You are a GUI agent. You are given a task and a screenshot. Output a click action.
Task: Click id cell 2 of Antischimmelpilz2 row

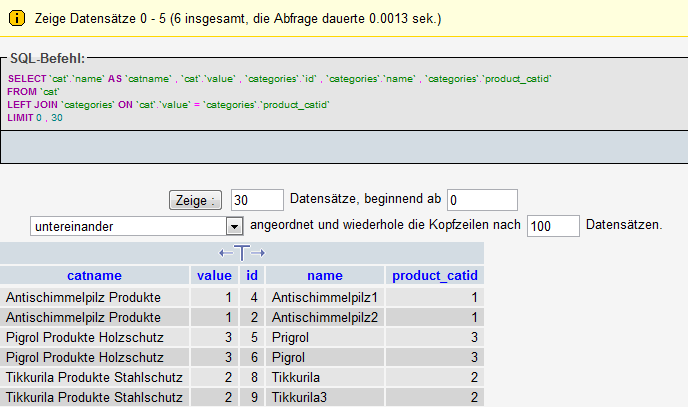tap(252, 317)
